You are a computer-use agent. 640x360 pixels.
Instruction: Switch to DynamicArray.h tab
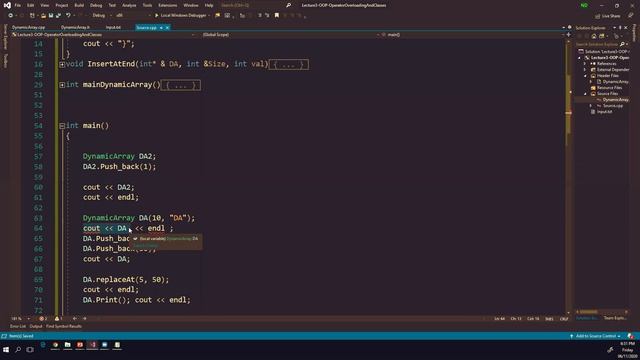[x=75, y=27]
